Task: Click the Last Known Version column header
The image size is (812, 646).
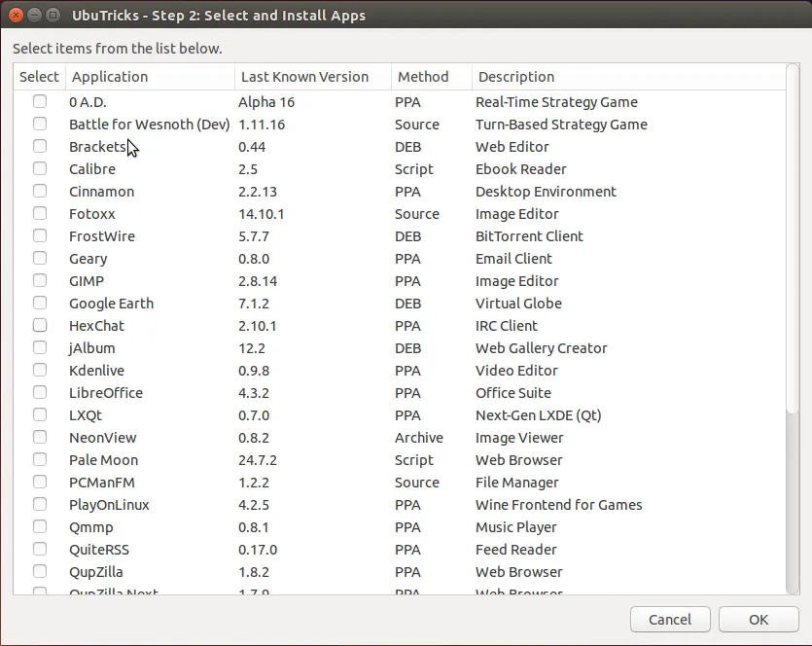Action: 311,77
